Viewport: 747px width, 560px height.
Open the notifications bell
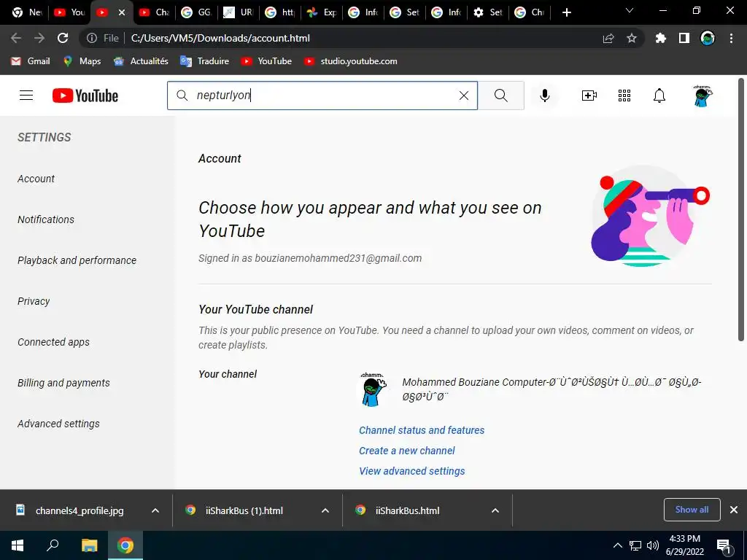click(659, 96)
